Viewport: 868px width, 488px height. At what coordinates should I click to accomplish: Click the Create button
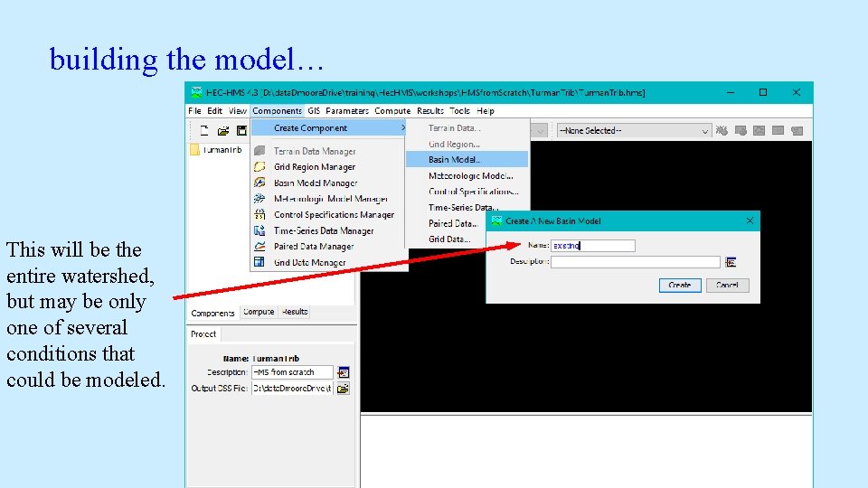[x=680, y=285]
